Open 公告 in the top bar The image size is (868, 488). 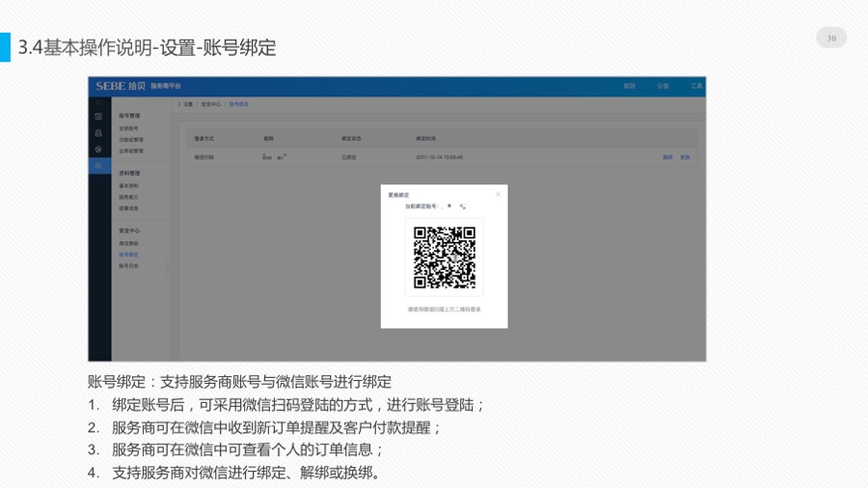click(663, 86)
